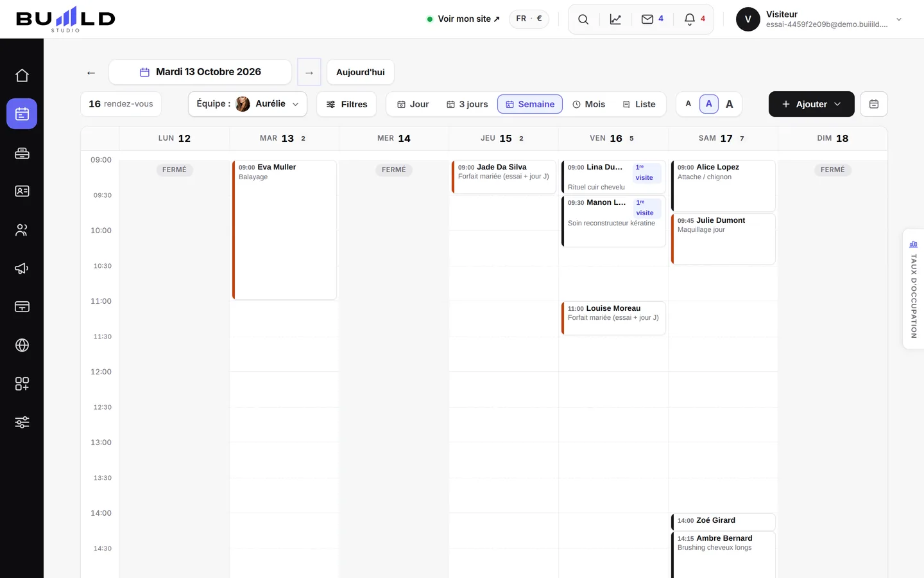Click the search magnifier icon

click(x=583, y=19)
